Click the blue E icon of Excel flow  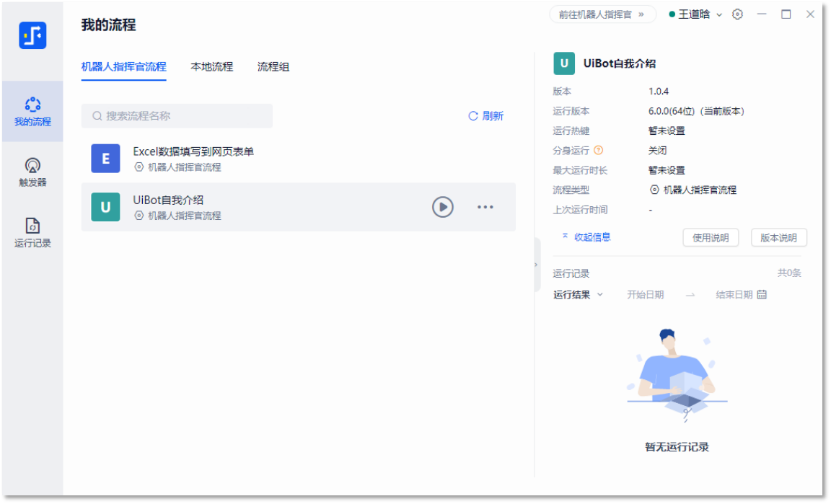click(x=105, y=159)
